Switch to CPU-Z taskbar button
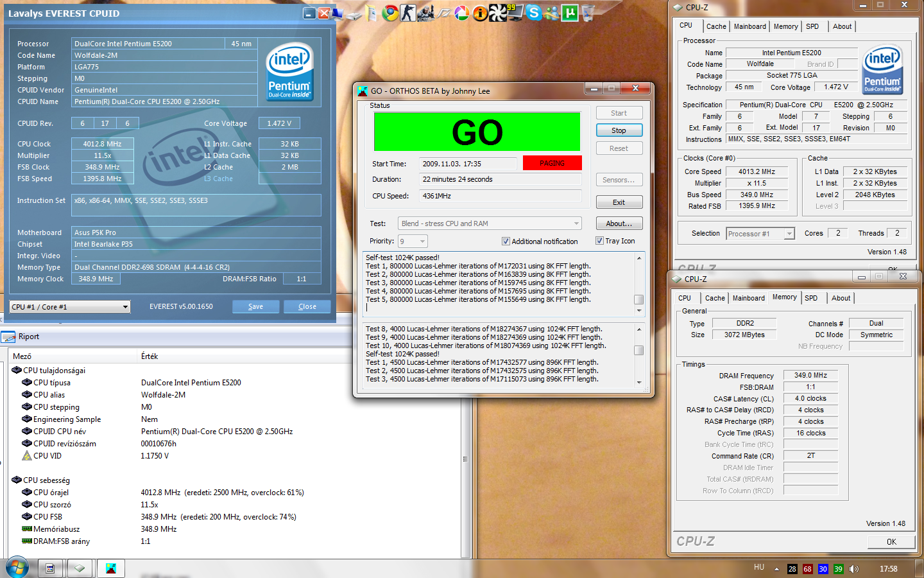Screen dimensions: 924x578 click(80, 568)
